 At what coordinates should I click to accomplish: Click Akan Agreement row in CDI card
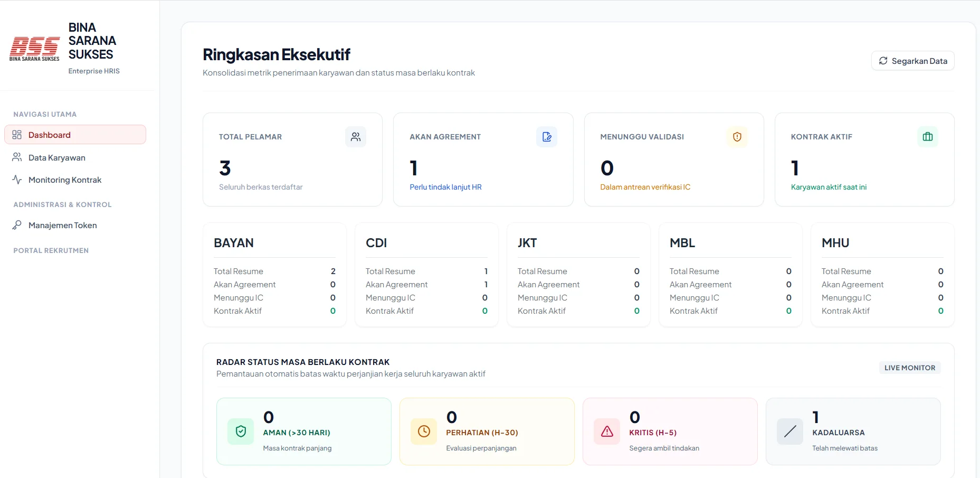[x=426, y=284]
